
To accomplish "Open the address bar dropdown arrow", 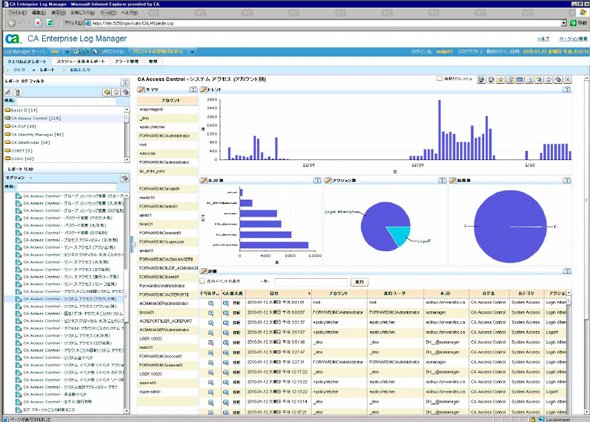I will (x=564, y=23).
